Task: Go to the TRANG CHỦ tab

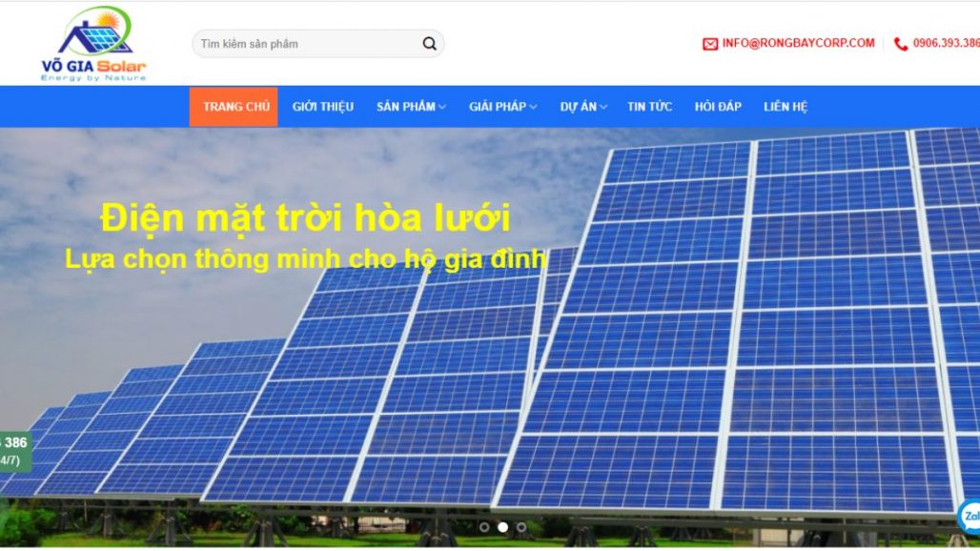Action: click(234, 107)
